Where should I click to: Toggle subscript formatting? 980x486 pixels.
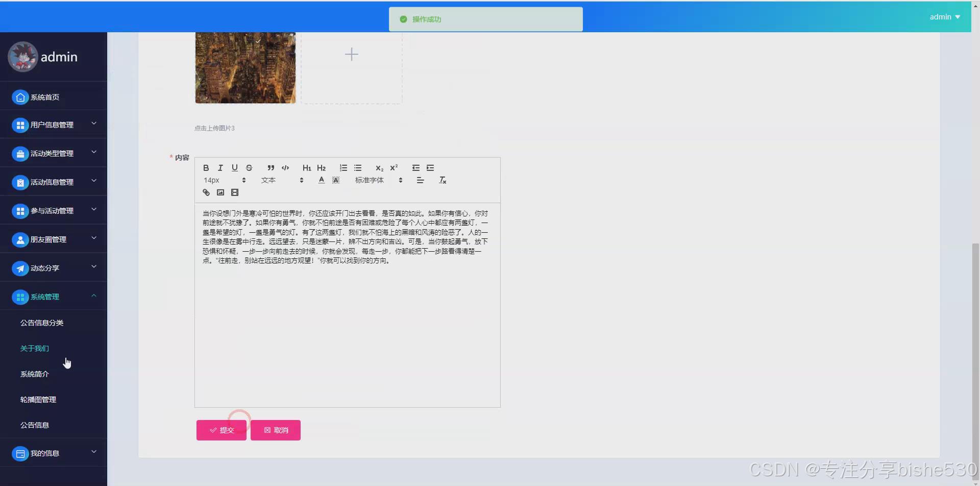click(x=379, y=168)
